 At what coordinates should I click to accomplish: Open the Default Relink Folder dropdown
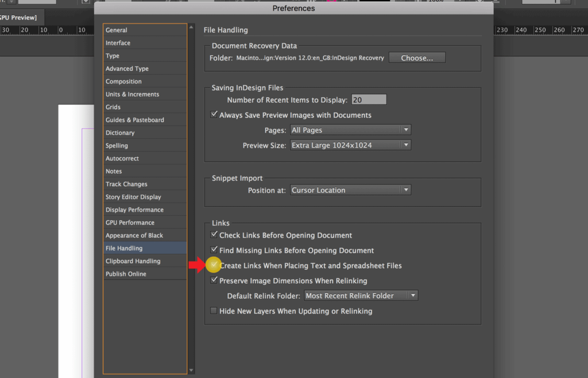[361, 295]
